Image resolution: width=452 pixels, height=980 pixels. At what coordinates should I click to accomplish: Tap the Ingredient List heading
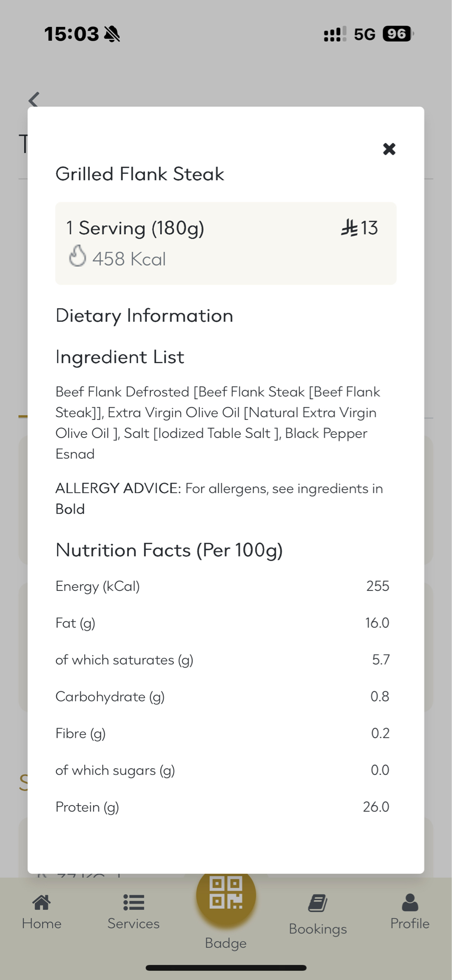[120, 357]
